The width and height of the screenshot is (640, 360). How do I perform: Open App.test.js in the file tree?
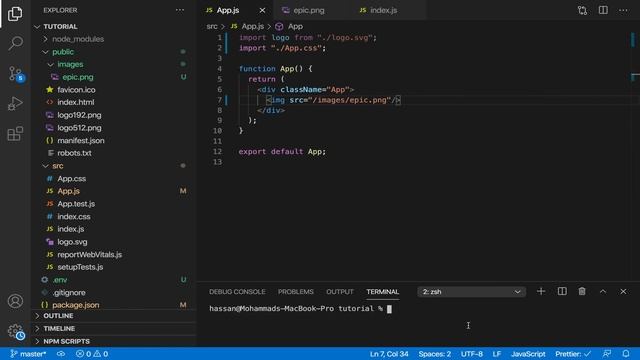(113, 204)
